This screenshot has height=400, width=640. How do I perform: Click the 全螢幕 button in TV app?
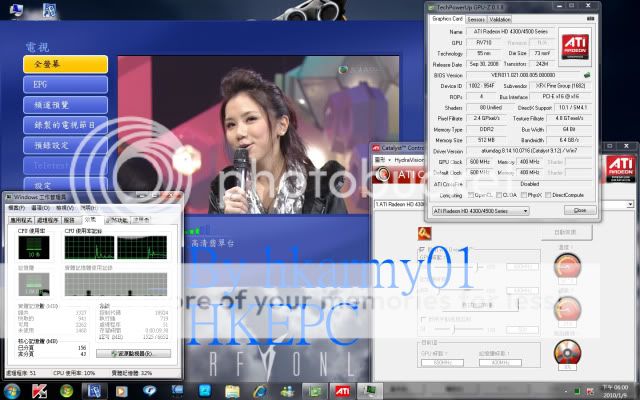pyautogui.click(x=66, y=64)
